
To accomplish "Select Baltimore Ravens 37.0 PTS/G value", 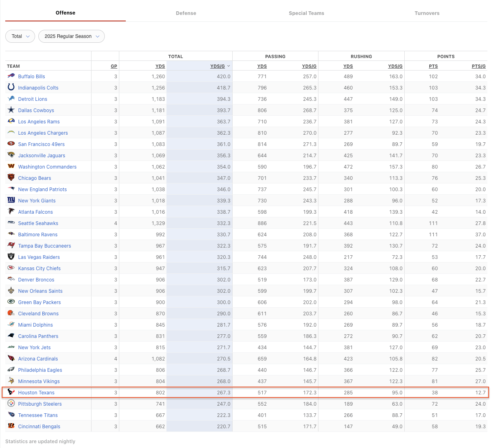I will [x=481, y=235].
